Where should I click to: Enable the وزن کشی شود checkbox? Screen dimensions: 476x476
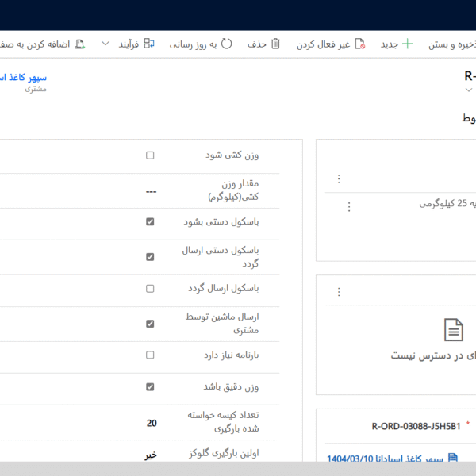150,155
